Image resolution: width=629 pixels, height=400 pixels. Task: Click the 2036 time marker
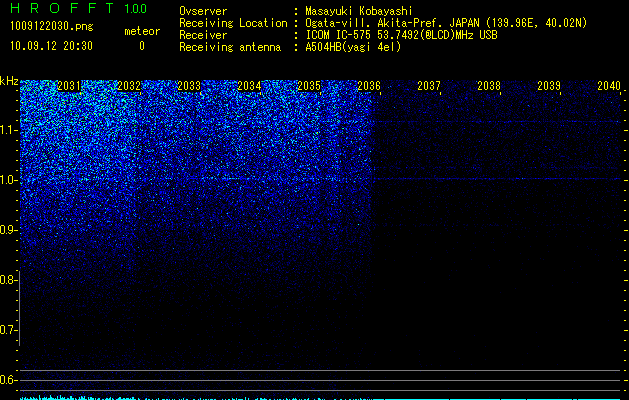pos(369,86)
